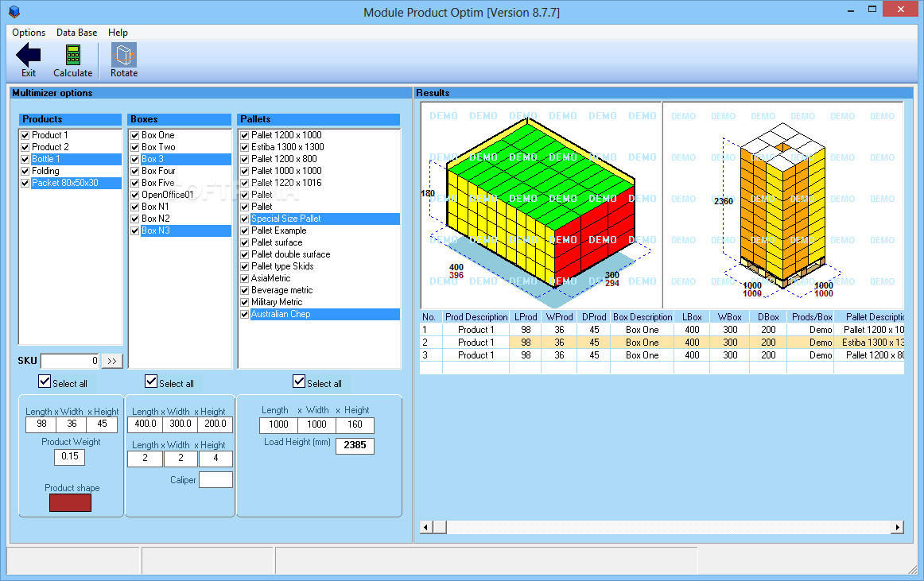Open the Data Base menu

pos(76,33)
